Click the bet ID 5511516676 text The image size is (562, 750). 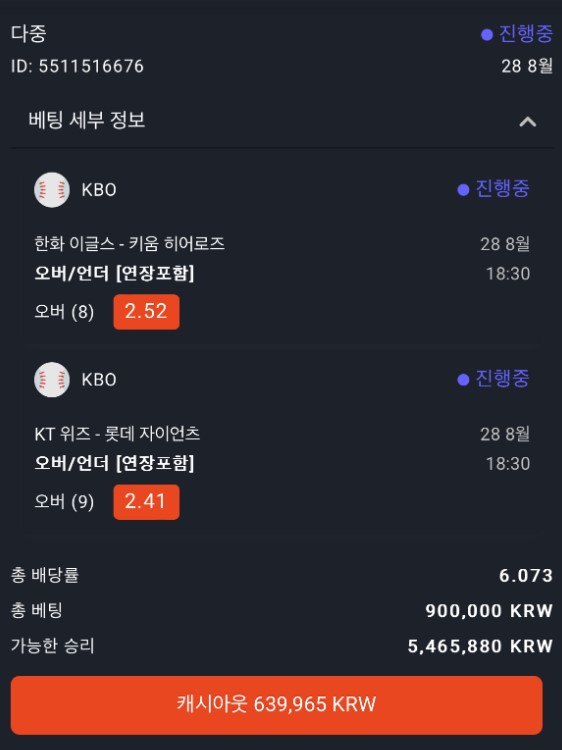click(x=77, y=66)
